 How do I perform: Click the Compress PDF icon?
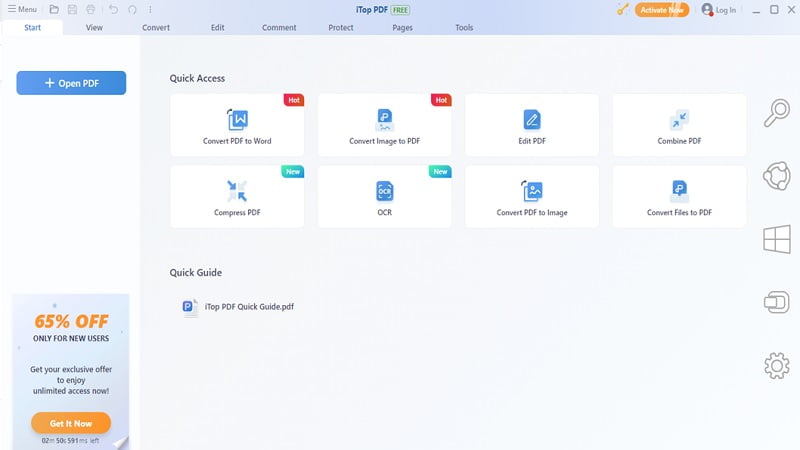click(237, 191)
